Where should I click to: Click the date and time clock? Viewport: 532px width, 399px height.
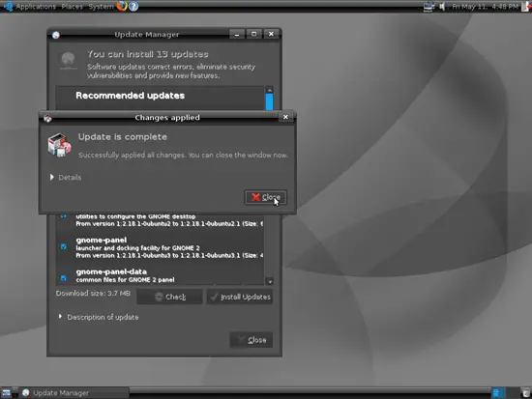[485, 7]
